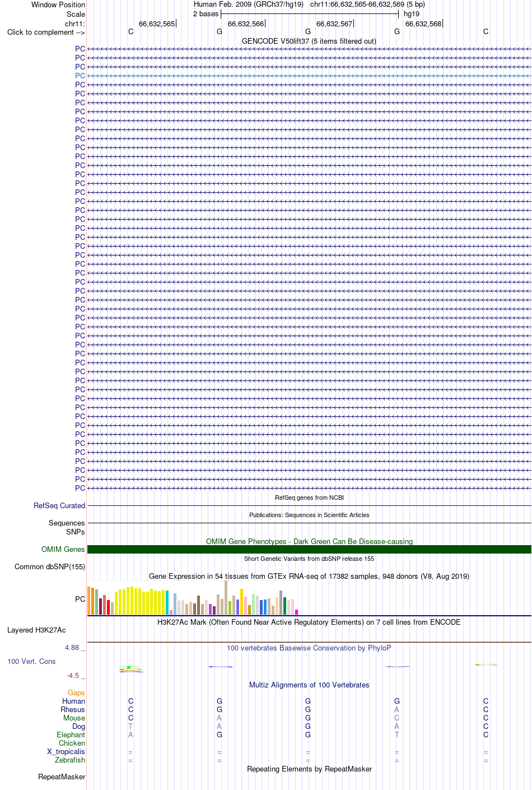Click the '2 bases' scale bar label
The image size is (532, 790).
(206, 14)
